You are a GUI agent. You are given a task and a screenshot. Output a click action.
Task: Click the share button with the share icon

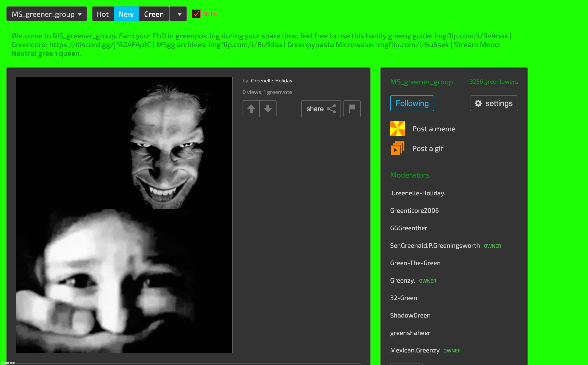pyautogui.click(x=321, y=108)
